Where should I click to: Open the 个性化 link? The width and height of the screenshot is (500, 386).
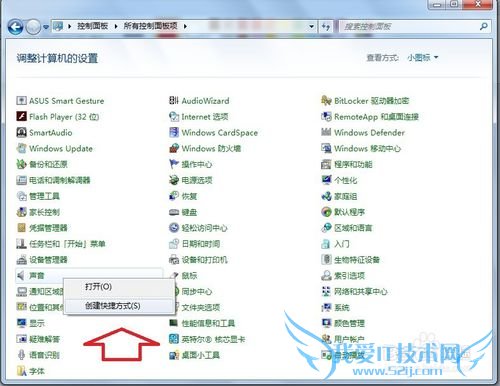[x=345, y=180]
